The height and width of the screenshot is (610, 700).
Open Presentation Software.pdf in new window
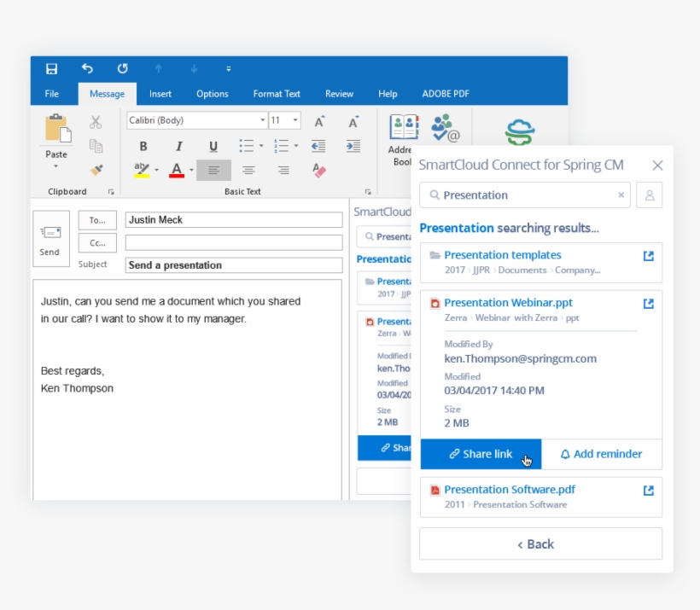click(648, 491)
